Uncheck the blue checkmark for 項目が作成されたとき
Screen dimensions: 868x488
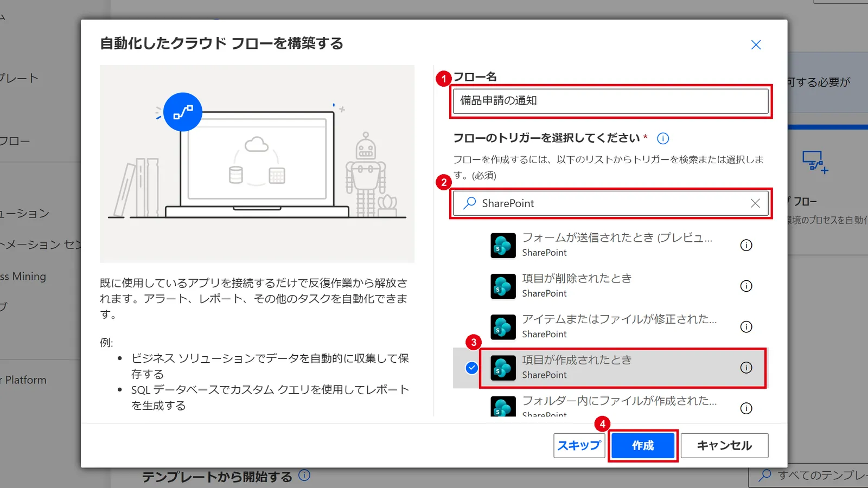click(471, 368)
